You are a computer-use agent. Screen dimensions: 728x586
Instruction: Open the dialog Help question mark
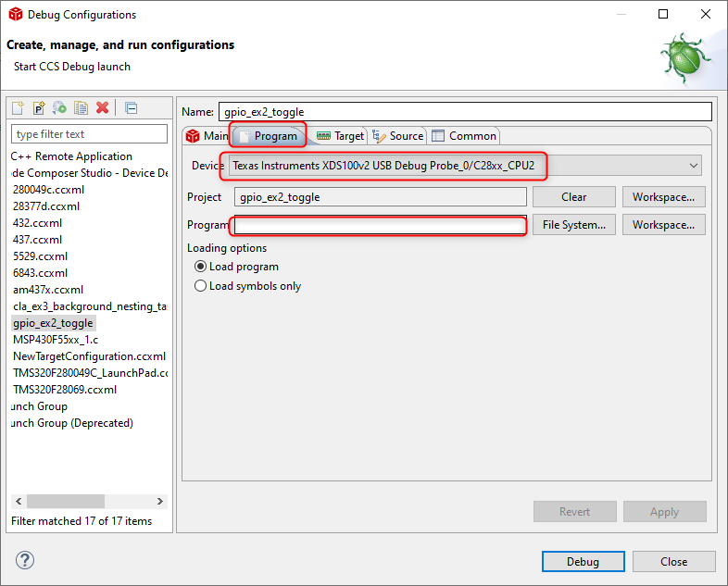click(x=25, y=560)
